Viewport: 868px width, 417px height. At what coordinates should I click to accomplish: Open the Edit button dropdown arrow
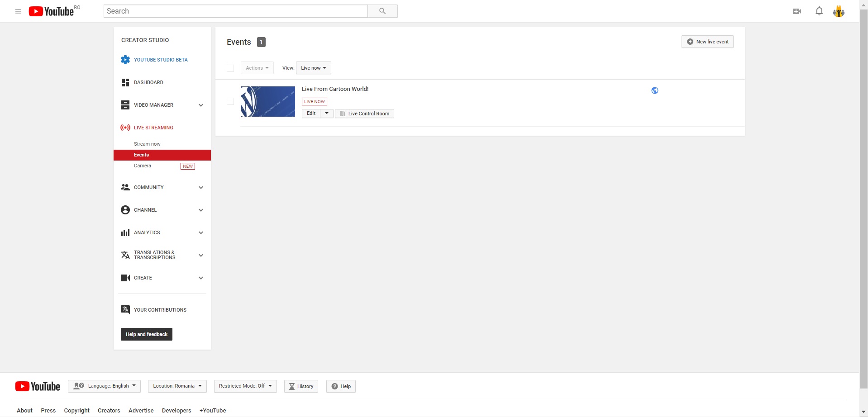click(327, 113)
